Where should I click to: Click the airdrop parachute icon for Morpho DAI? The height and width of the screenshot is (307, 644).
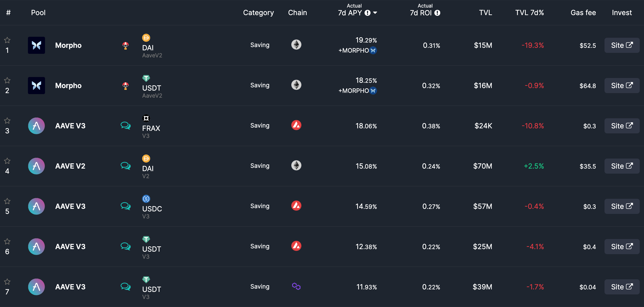coord(126,46)
